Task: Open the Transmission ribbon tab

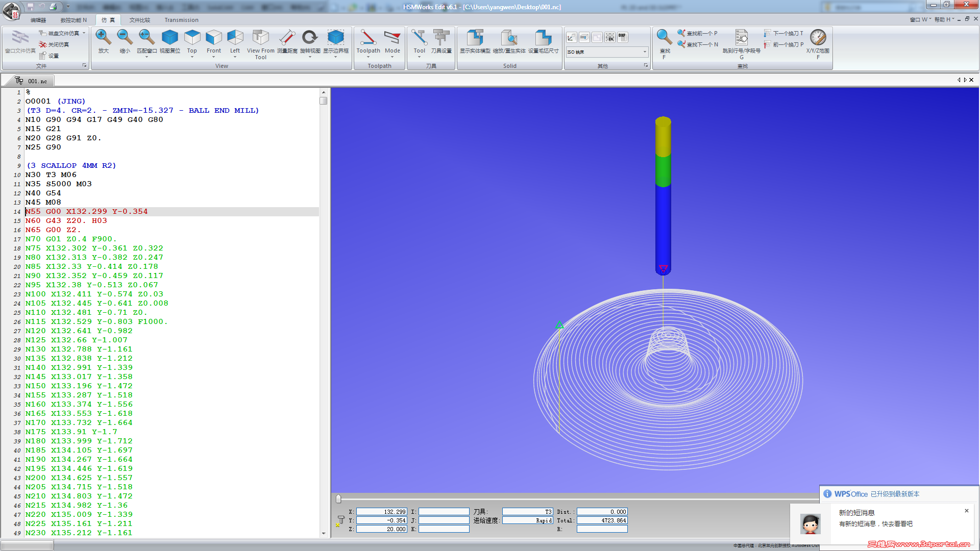Action: click(x=181, y=20)
